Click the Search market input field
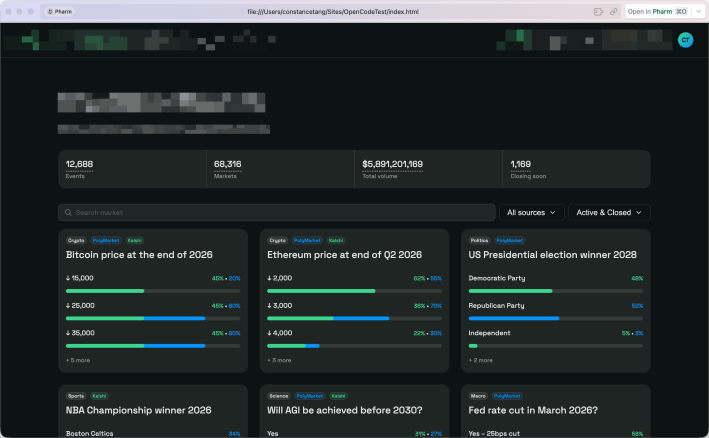The height and width of the screenshot is (438, 709). 280,213
